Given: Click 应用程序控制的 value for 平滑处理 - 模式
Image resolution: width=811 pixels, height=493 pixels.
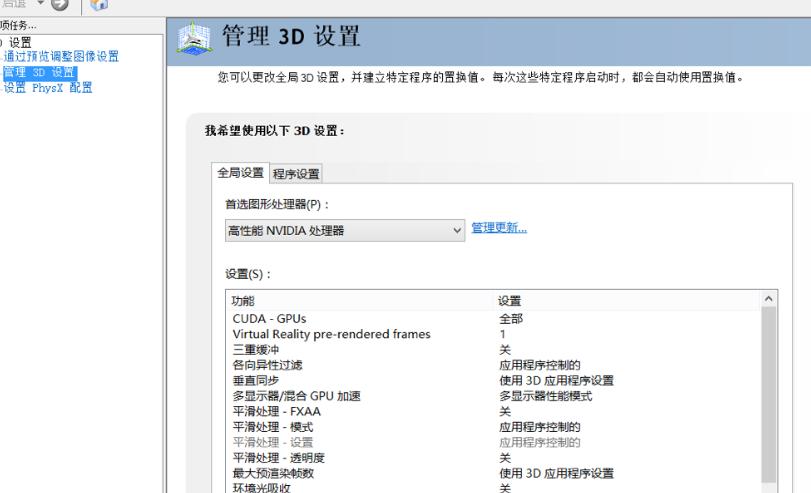Looking at the screenshot, I should (x=540, y=427).
